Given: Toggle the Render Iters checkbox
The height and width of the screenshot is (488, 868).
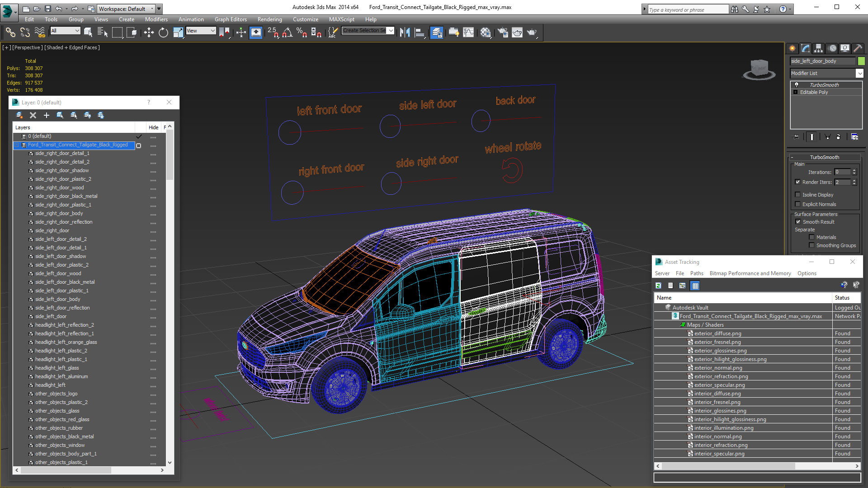Looking at the screenshot, I should coord(798,182).
